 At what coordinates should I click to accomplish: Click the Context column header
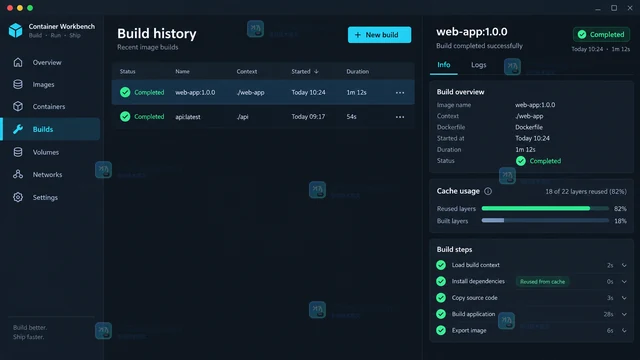click(247, 71)
